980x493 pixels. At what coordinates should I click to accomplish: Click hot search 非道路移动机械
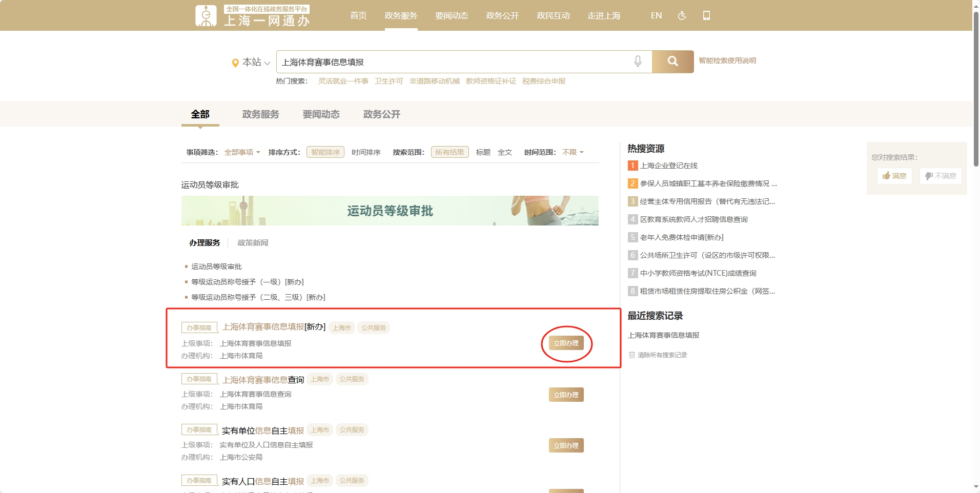pos(435,81)
